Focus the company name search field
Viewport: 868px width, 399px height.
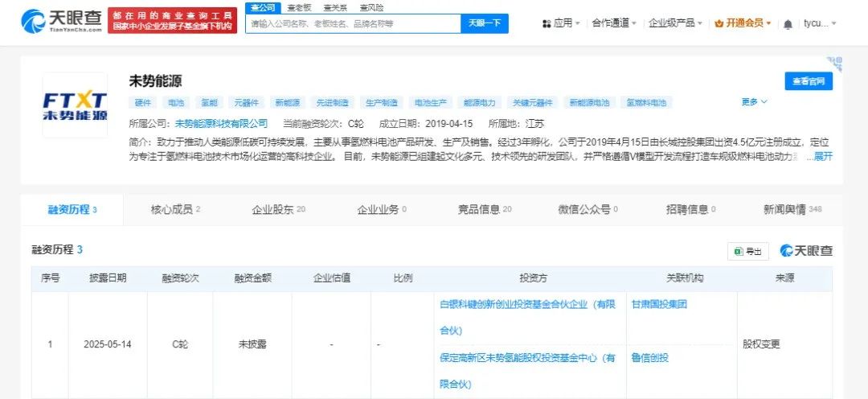353,24
